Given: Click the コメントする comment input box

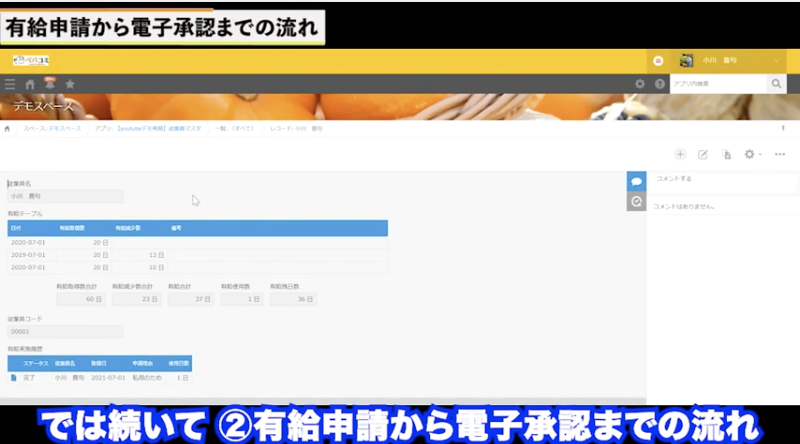Looking at the screenshot, I should [x=720, y=180].
